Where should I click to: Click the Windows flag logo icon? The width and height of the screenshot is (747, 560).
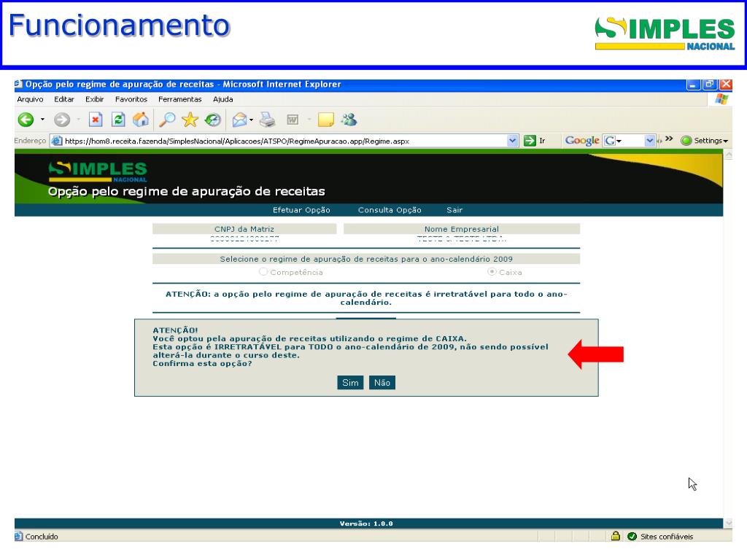tap(721, 99)
